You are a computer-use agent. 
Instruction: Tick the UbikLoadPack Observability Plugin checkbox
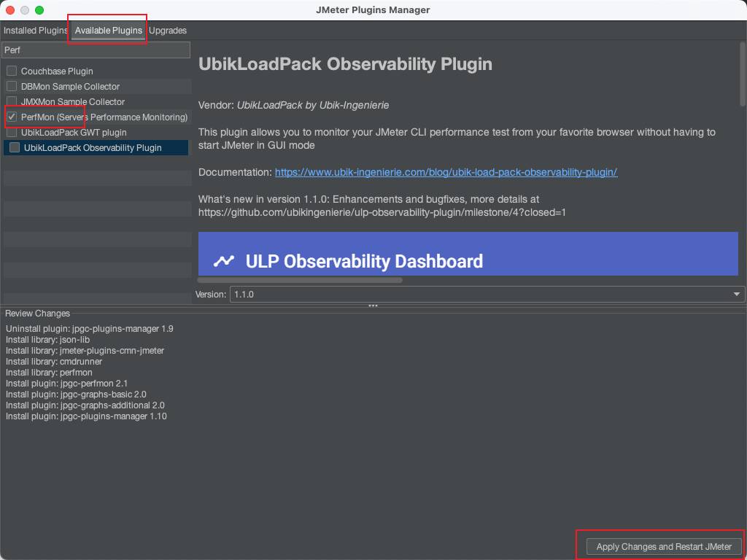15,147
